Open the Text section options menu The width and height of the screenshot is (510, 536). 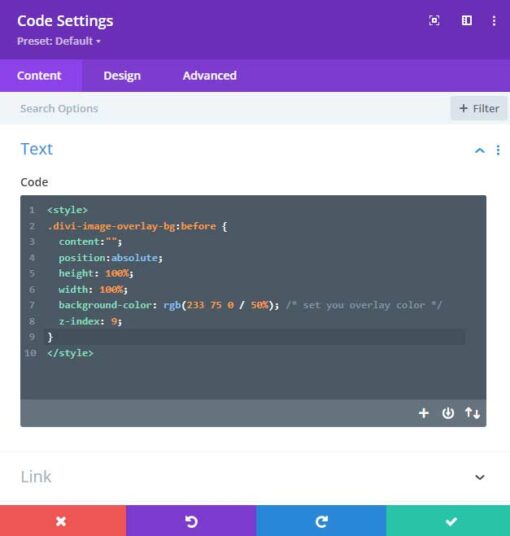(x=498, y=150)
